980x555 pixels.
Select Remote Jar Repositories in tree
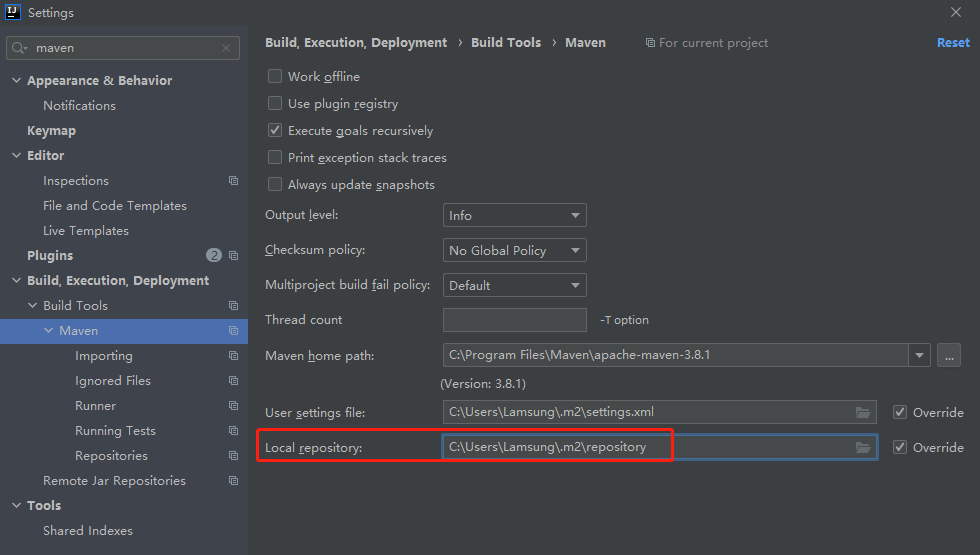(x=114, y=481)
